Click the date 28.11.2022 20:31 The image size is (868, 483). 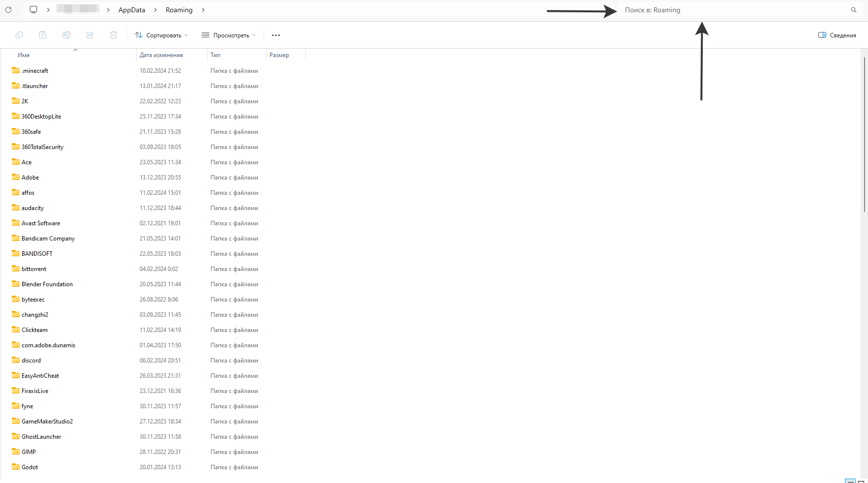[160, 452]
